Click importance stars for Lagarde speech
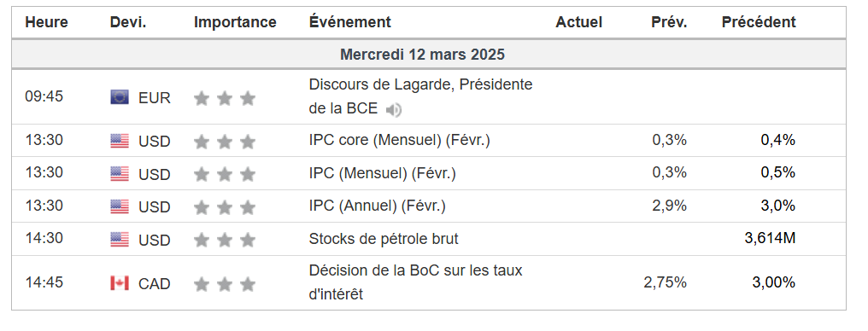This screenshot has width=868, height=331. (224, 98)
